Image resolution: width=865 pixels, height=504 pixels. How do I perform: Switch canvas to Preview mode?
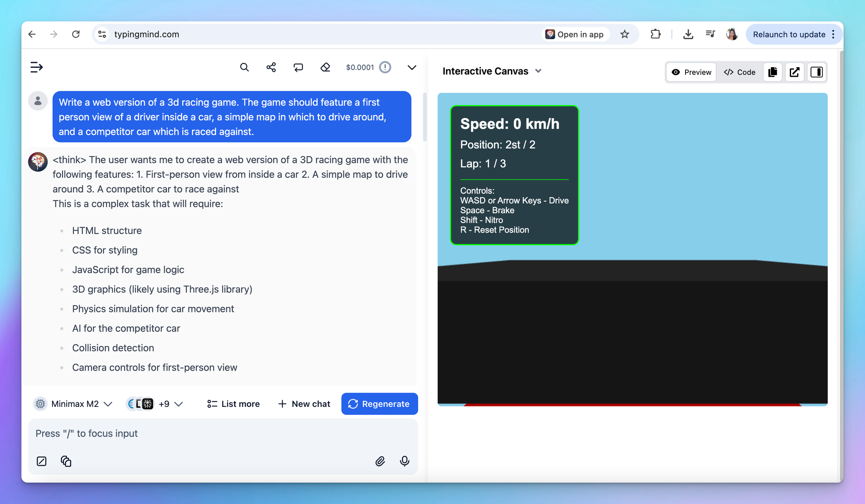(x=691, y=72)
